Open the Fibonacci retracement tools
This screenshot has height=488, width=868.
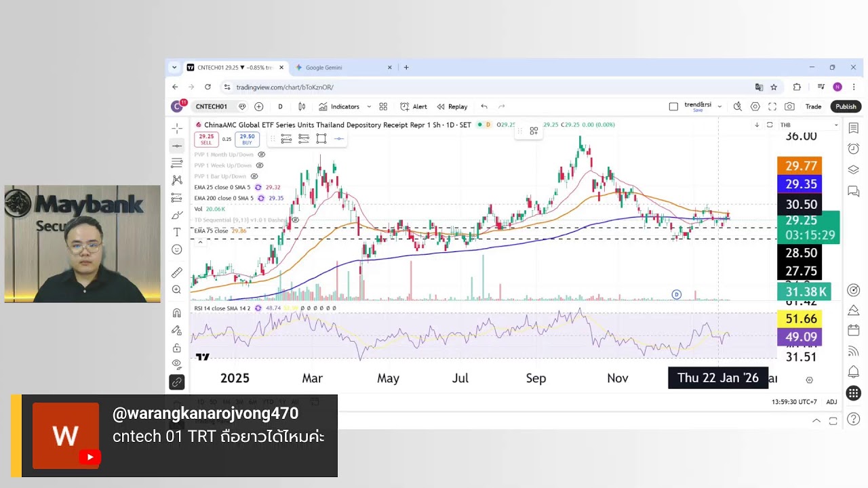click(177, 163)
